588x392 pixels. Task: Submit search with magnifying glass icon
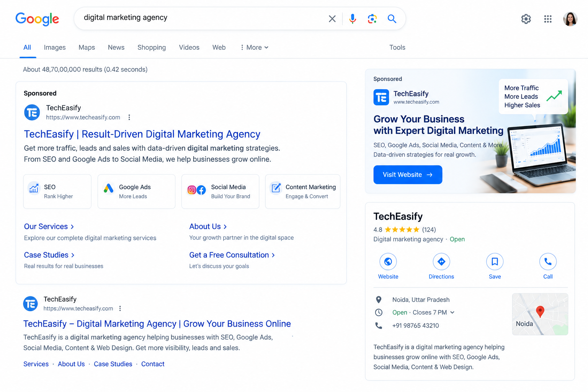pos(392,18)
